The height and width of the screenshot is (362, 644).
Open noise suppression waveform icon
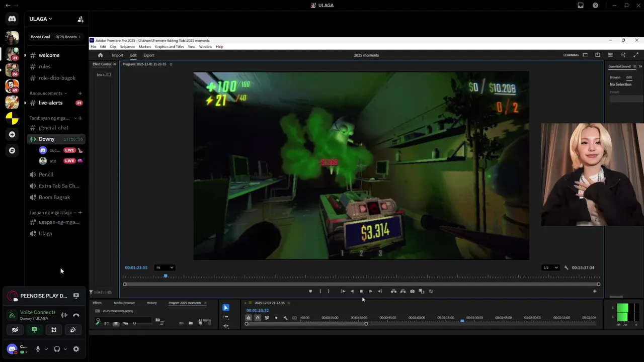coord(64,315)
